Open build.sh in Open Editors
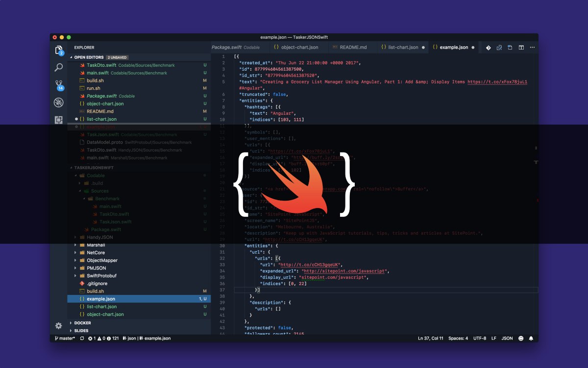 point(139,80)
